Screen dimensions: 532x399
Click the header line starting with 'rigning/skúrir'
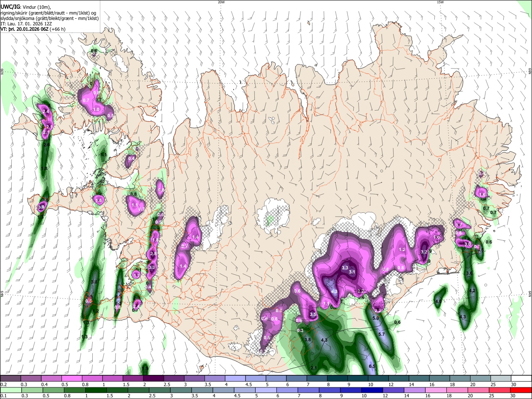[x=48, y=12]
